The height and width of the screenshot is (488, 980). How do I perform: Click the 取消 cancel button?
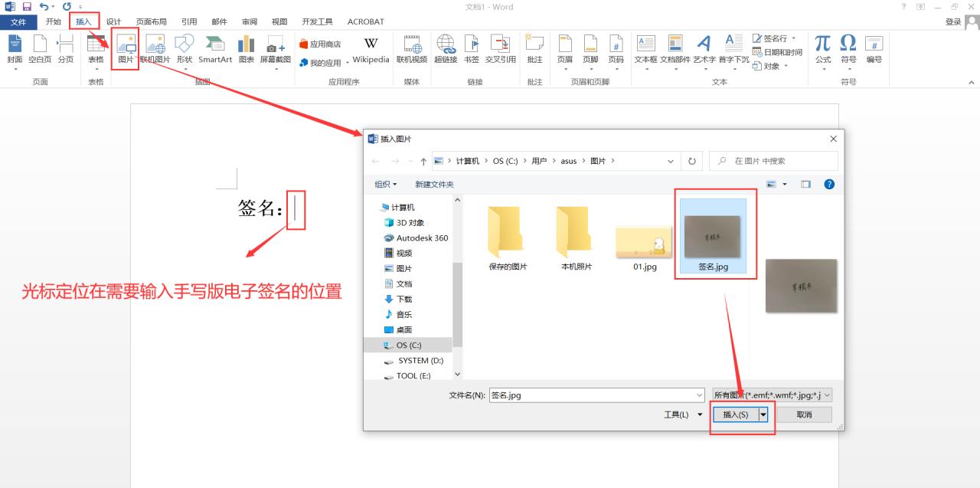pos(804,414)
